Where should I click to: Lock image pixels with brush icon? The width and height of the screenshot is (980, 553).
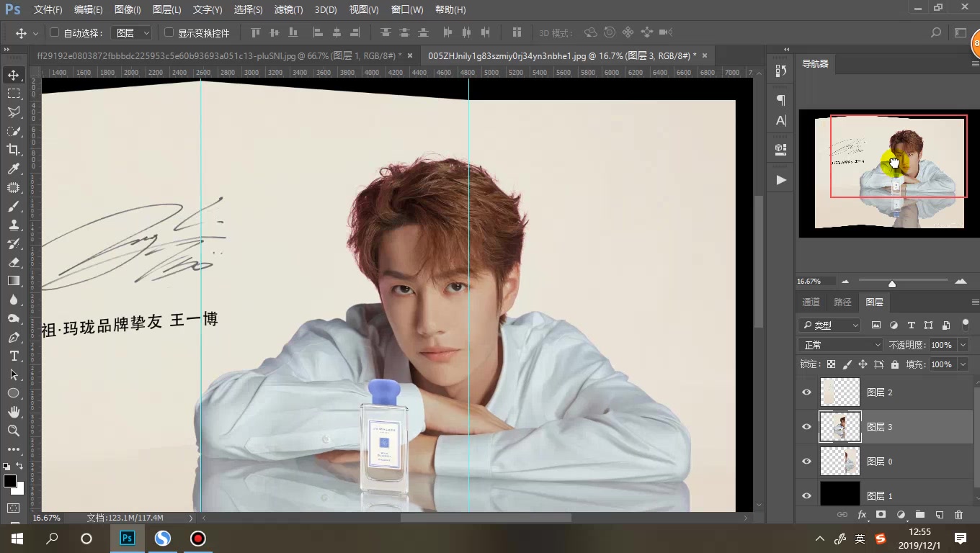(847, 364)
